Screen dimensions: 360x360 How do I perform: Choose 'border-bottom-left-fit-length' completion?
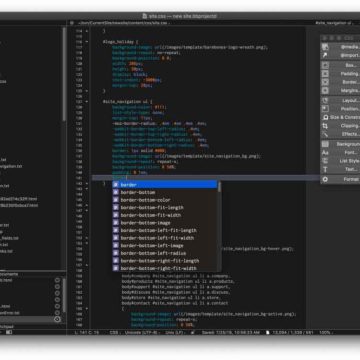[165, 230]
